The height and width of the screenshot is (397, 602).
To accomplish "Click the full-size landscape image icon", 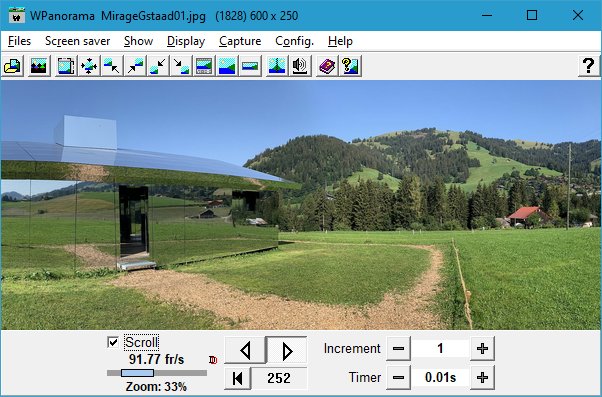I will (227, 66).
